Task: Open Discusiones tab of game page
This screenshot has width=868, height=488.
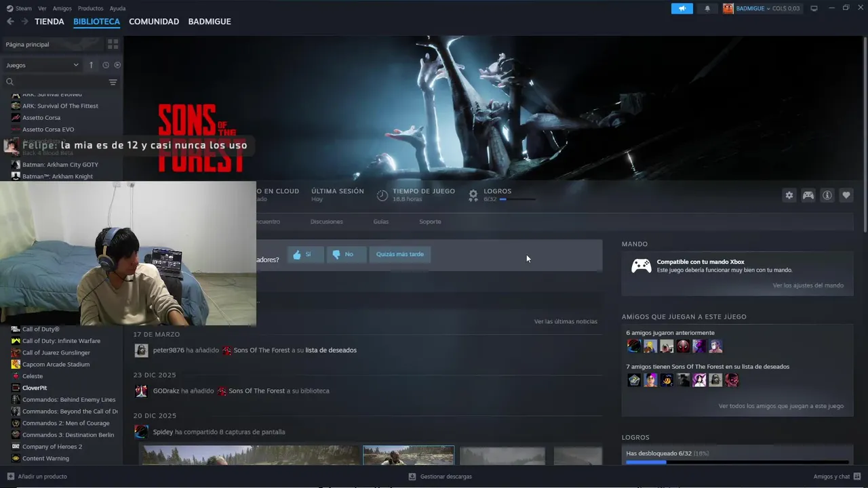Action: pyautogui.click(x=327, y=222)
